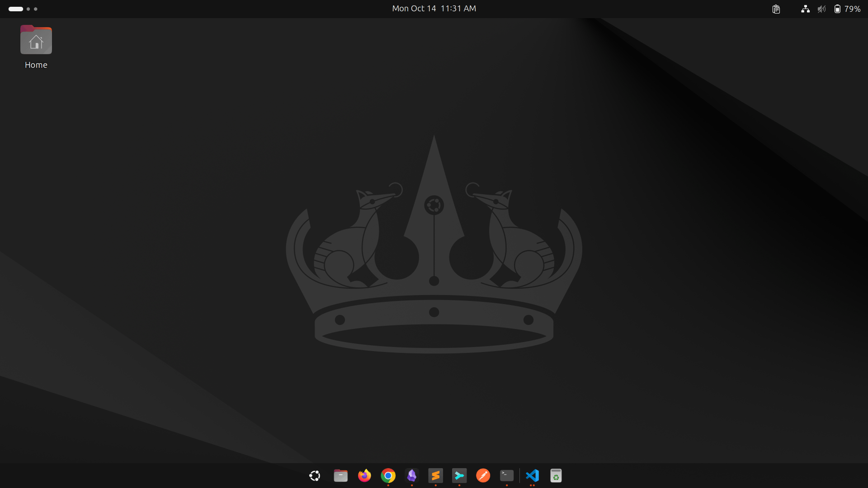Launch Postman from the dock

[483, 476]
